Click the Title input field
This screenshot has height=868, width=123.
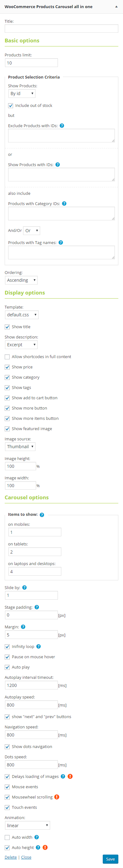click(61, 29)
